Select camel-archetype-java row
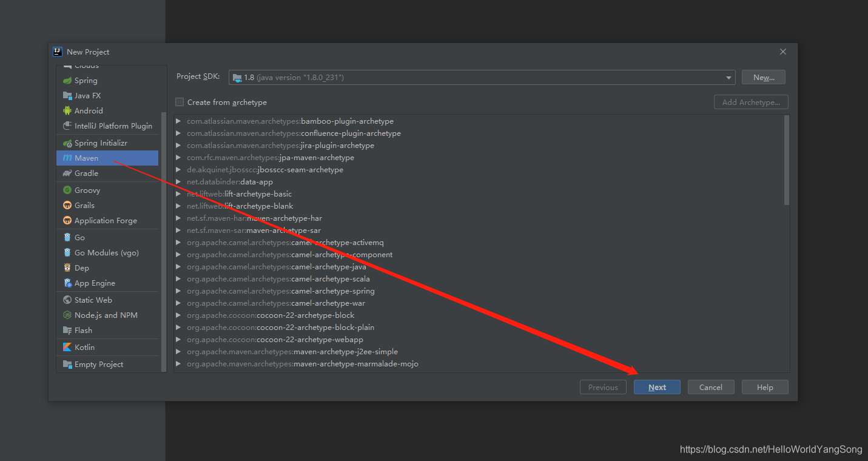 [x=482, y=267]
